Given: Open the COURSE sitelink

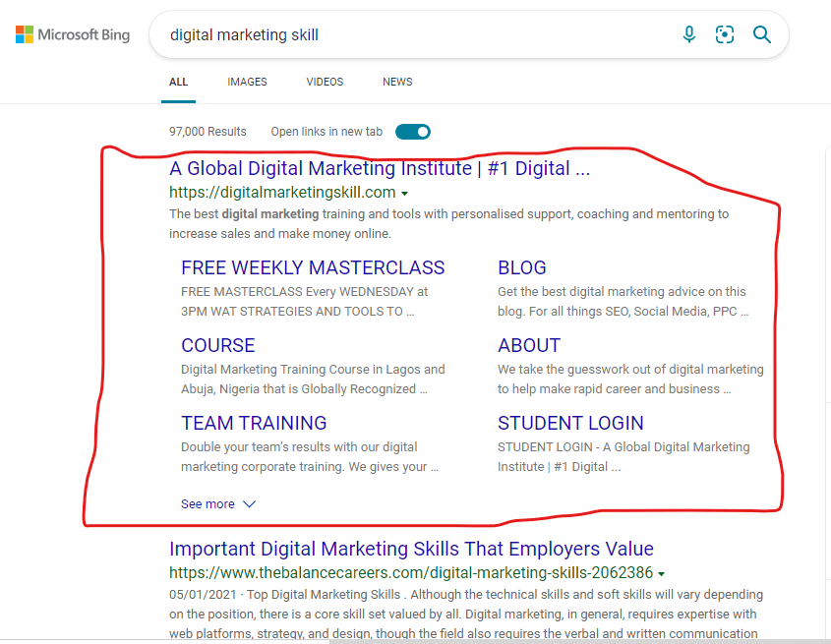Looking at the screenshot, I should [217, 345].
